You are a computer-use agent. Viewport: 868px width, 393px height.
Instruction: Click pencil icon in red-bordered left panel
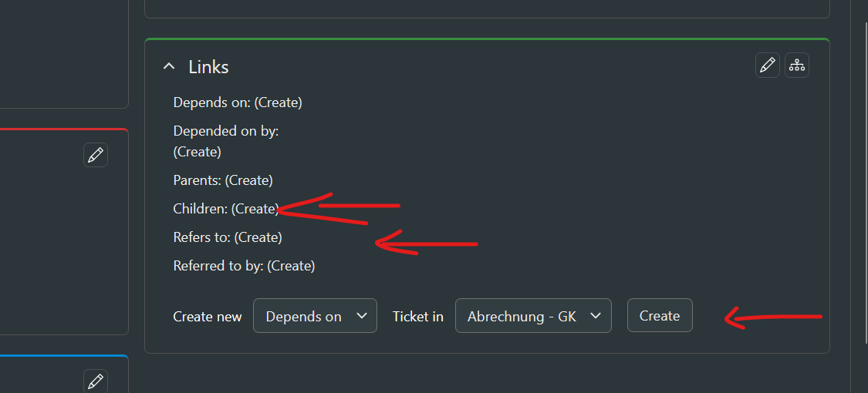pos(96,155)
